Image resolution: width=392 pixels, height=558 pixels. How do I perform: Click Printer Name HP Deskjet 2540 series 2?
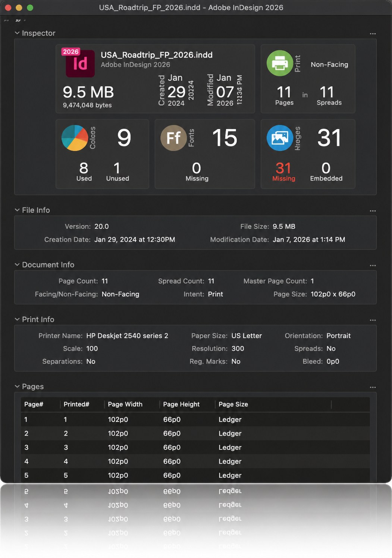click(127, 336)
